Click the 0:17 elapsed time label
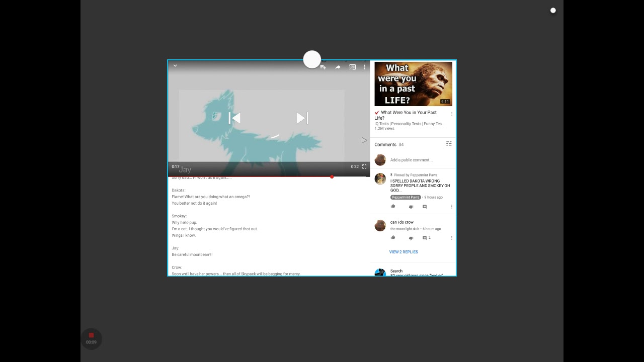The width and height of the screenshot is (644, 362). 175,166
